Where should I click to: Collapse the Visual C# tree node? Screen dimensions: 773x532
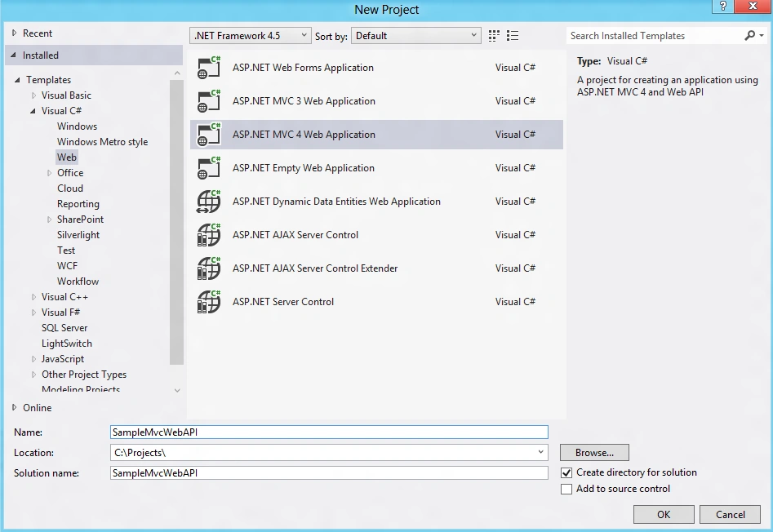click(33, 111)
